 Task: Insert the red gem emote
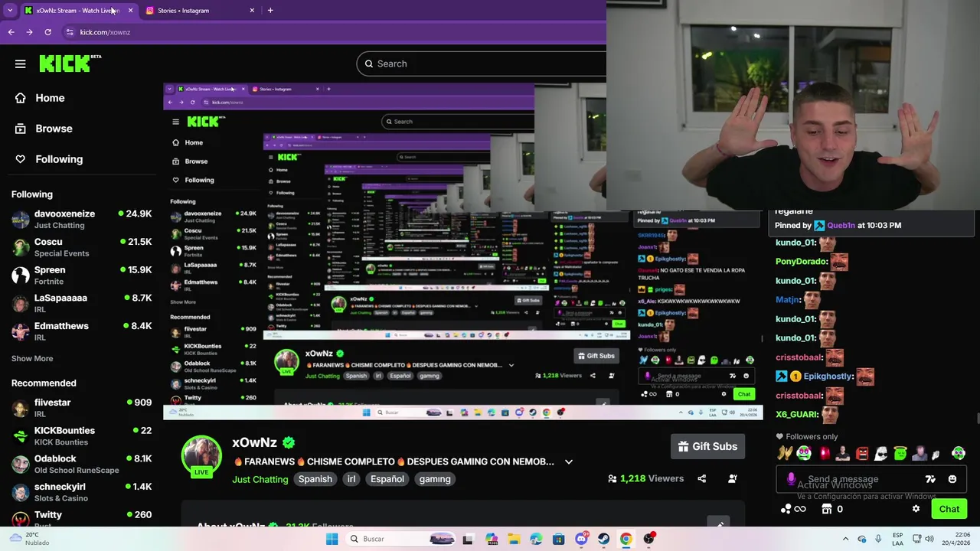824,453
